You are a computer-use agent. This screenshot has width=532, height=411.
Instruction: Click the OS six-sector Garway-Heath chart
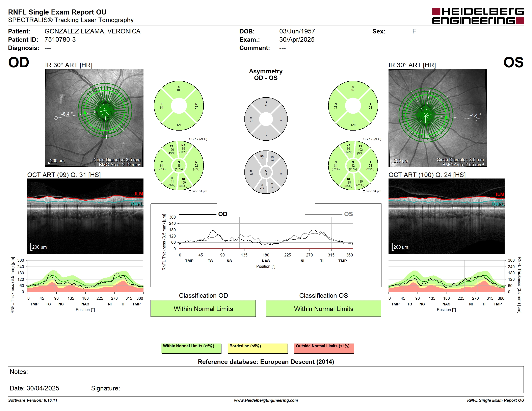tap(353, 166)
